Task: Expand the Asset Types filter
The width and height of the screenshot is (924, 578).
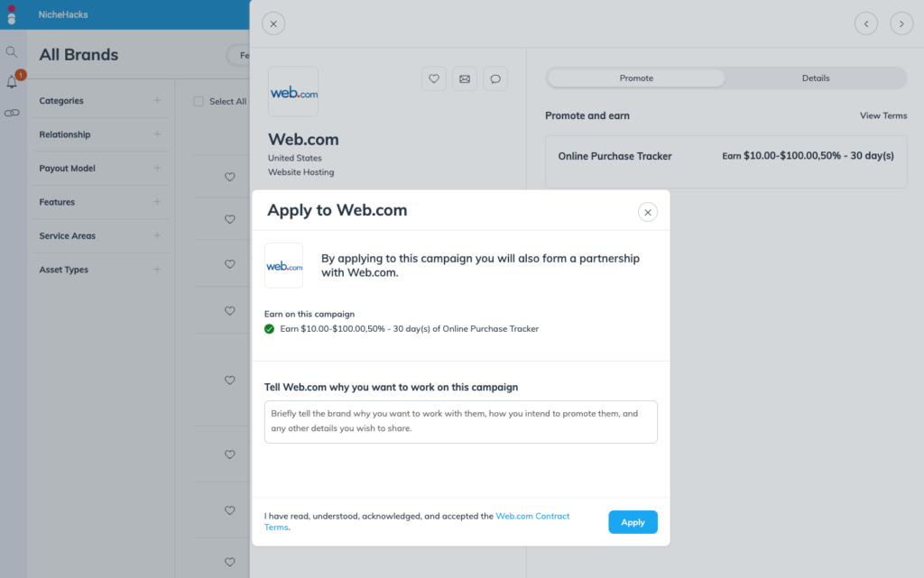Action: coord(157,270)
